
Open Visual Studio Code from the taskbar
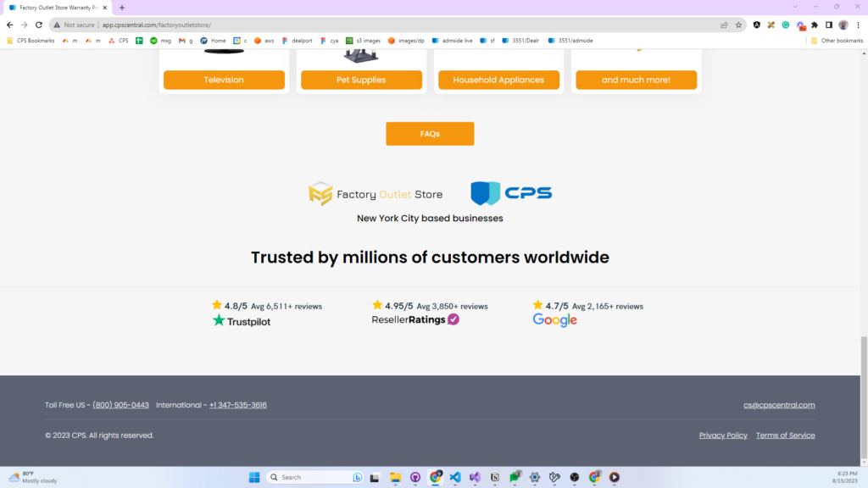[454, 477]
